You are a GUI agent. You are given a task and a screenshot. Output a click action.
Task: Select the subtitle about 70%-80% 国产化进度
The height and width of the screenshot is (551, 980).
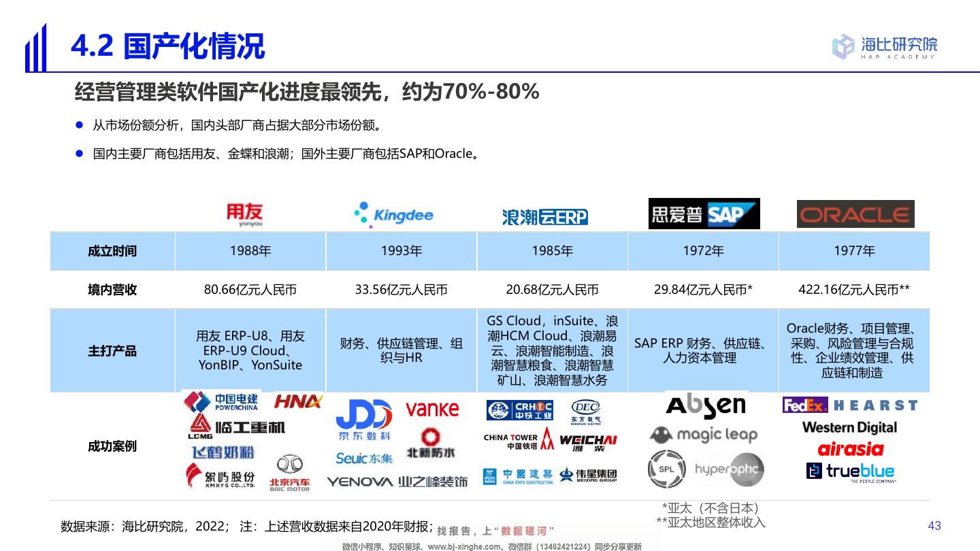click(307, 91)
